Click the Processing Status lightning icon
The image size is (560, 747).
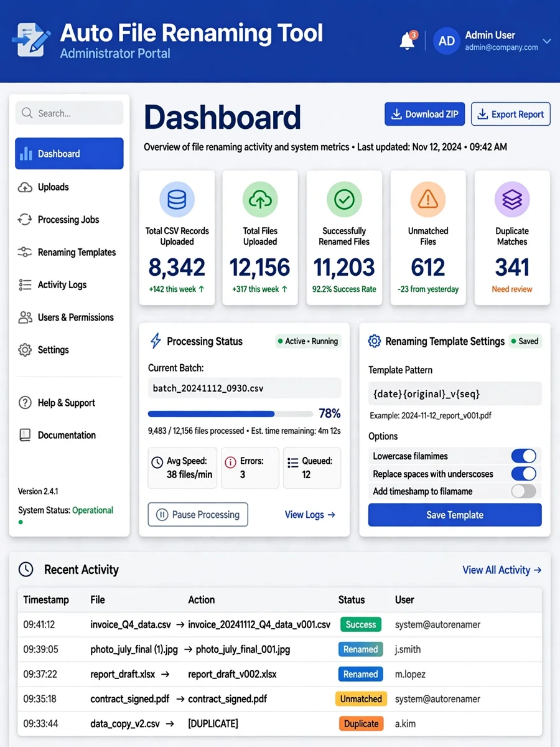(x=156, y=341)
